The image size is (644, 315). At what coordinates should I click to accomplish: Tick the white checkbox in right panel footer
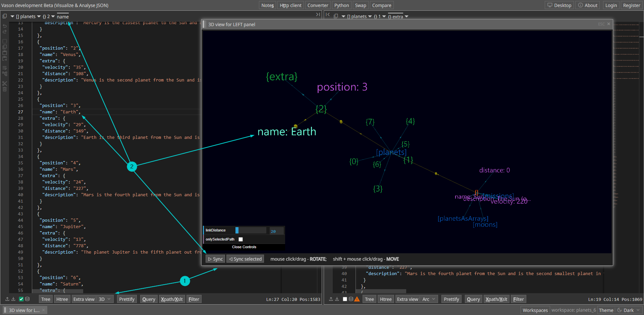click(345, 299)
